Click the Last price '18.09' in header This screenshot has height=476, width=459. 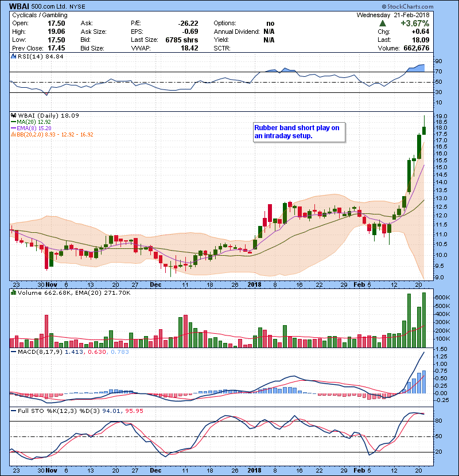(421, 40)
